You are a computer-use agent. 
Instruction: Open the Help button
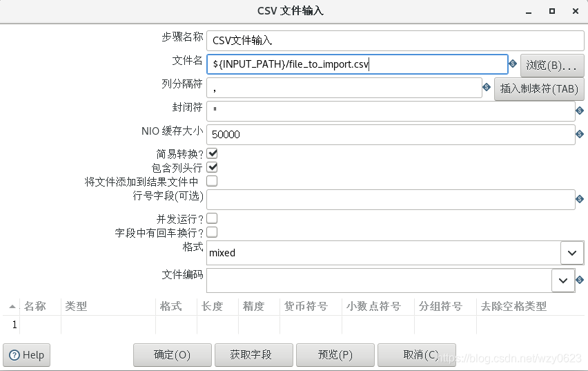coord(27,355)
